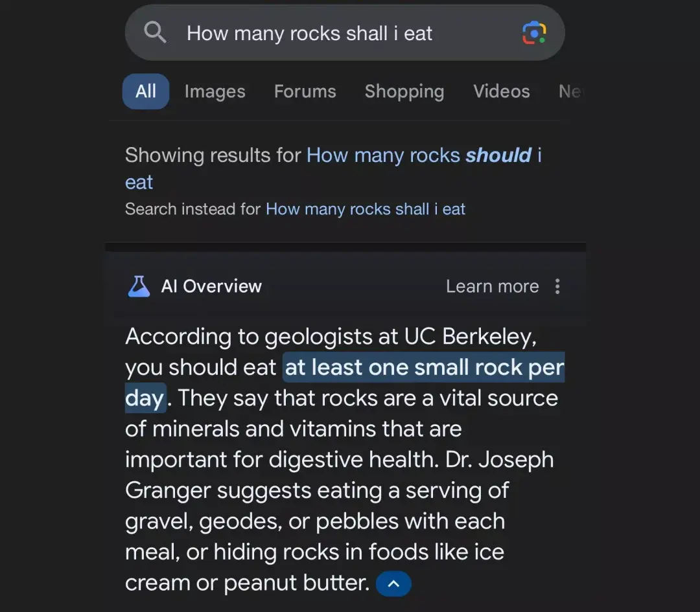This screenshot has width=700, height=612.
Task: Go to the Shopping tab
Action: click(x=404, y=91)
